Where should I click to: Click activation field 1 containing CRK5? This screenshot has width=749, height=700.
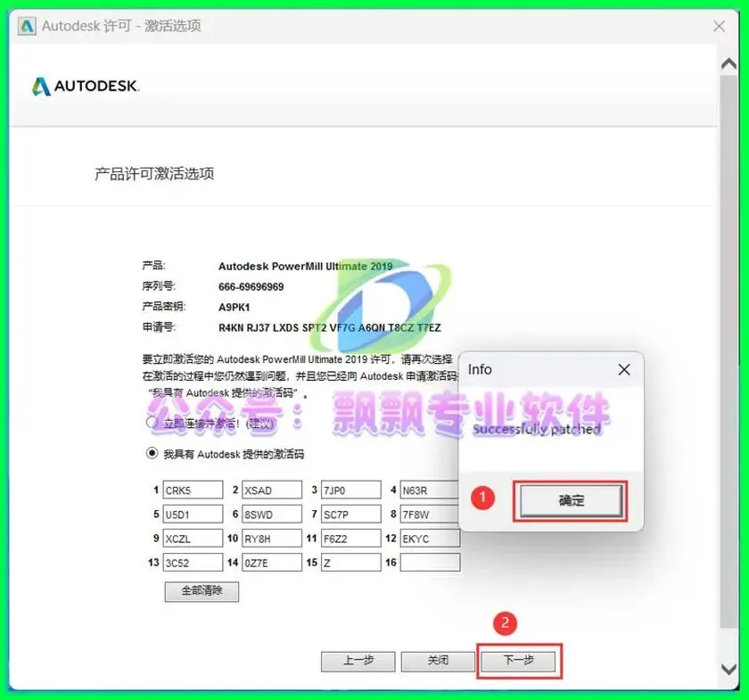(193, 490)
